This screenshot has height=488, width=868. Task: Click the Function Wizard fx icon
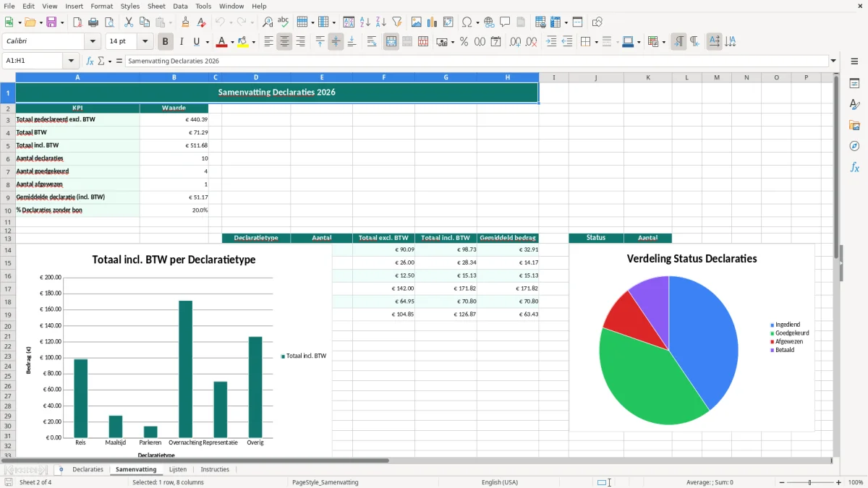pos(90,61)
